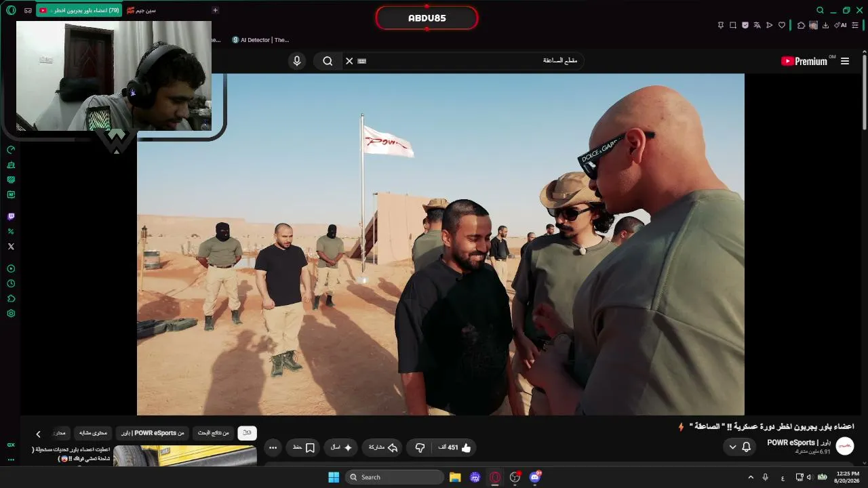The height and width of the screenshot is (488, 868).
Task: Open the sidebar settings gear icon
Action: [x=11, y=314]
